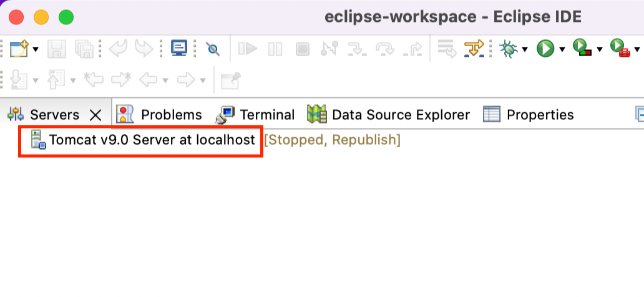Click the Step Return icon
The height and width of the screenshot is (297, 644).
click(x=412, y=49)
